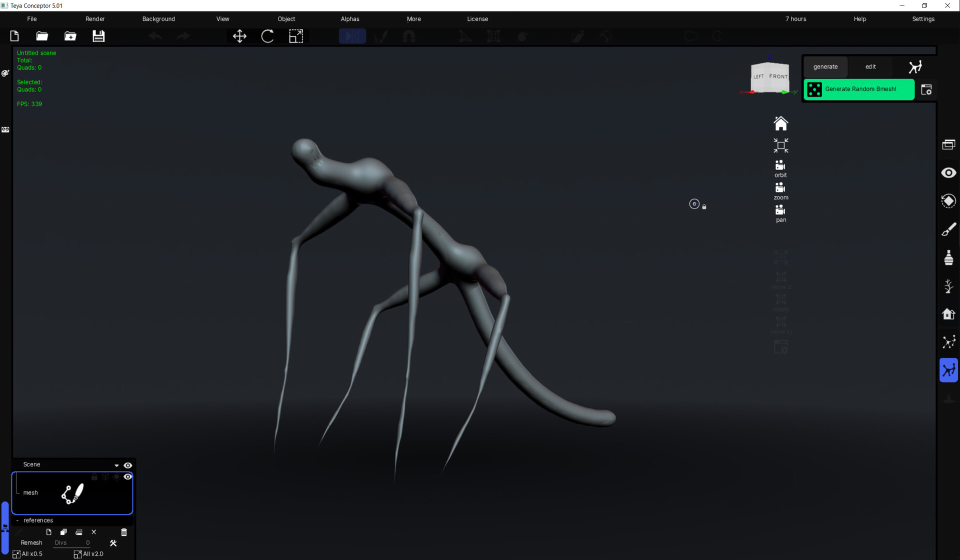Click the trash icon in references panel
The width and height of the screenshot is (960, 560).
[x=123, y=532]
